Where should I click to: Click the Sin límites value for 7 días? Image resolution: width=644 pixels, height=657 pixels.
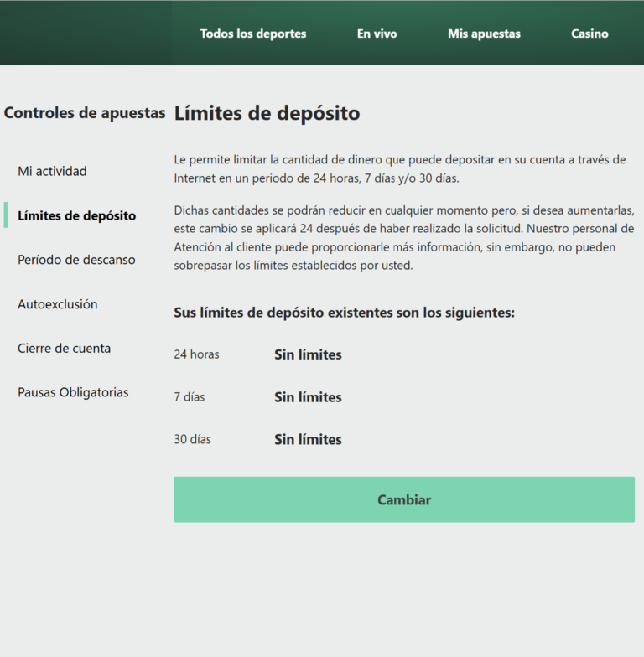point(308,397)
